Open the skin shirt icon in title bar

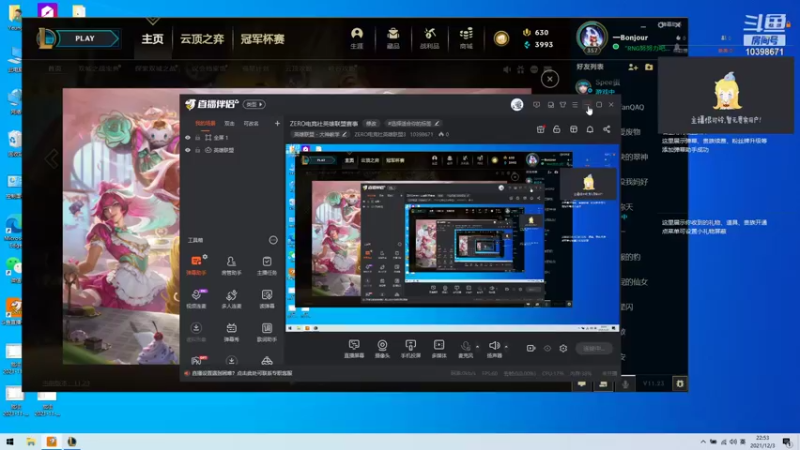[x=563, y=105]
